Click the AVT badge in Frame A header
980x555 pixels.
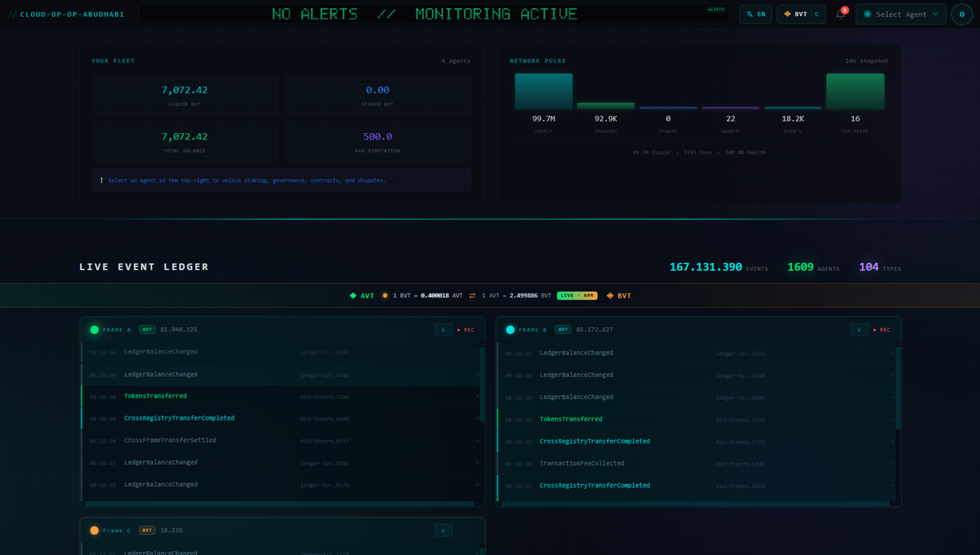coord(147,330)
